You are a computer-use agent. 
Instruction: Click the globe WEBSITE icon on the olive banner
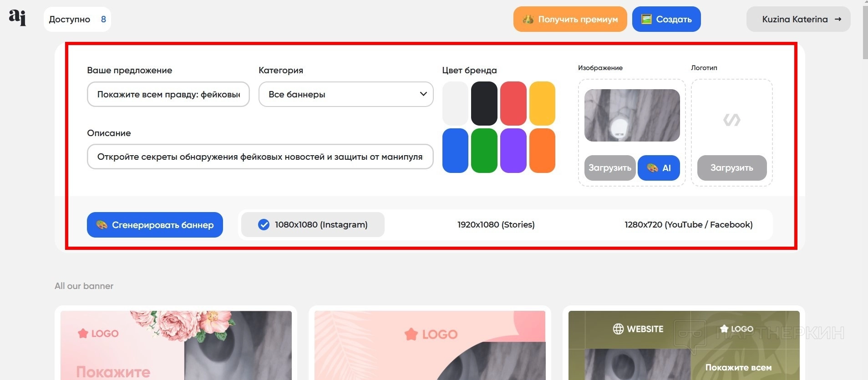(618, 329)
